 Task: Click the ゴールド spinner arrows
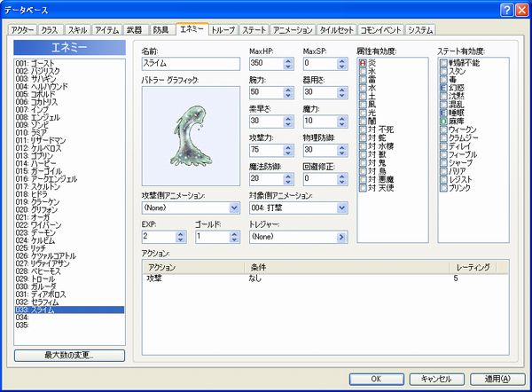pos(234,237)
